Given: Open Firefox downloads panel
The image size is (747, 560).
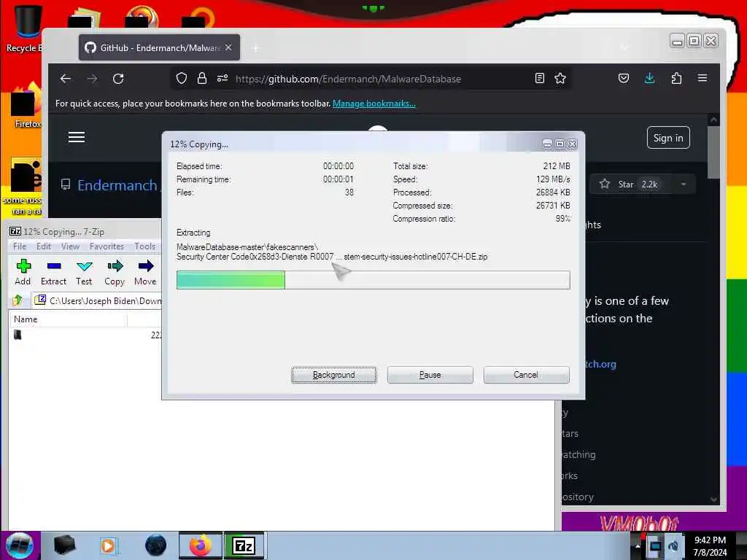Looking at the screenshot, I should point(649,79).
